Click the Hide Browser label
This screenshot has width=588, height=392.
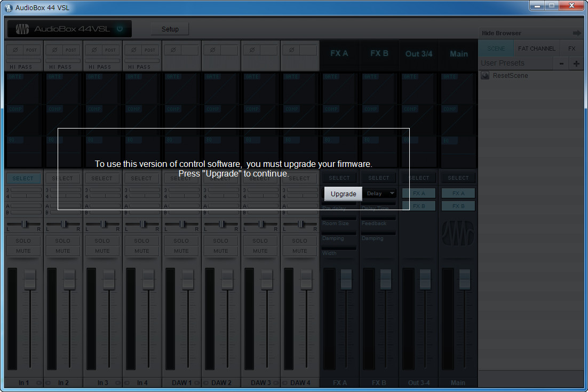[502, 33]
